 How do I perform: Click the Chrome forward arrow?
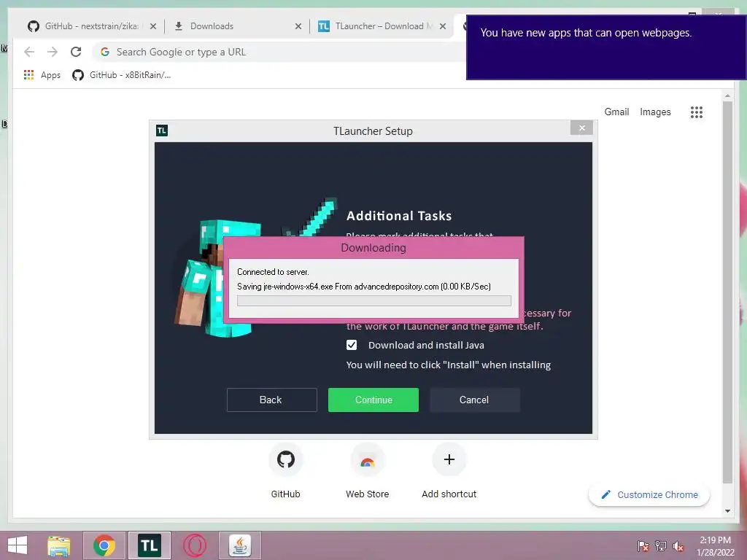point(53,52)
